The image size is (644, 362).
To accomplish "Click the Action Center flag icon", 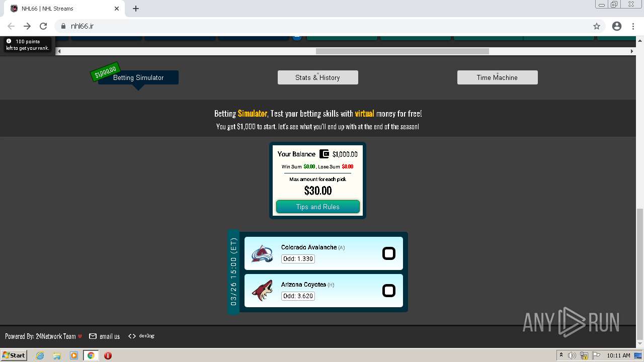I will point(596,355).
